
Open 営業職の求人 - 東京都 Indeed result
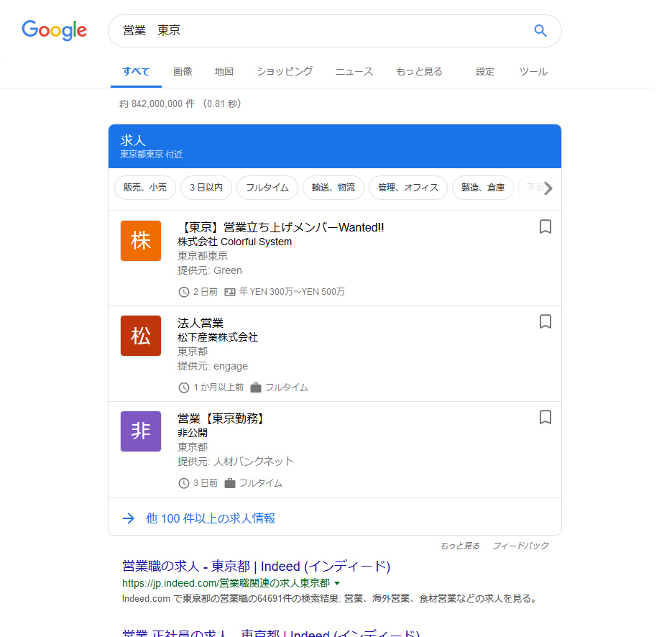257,567
